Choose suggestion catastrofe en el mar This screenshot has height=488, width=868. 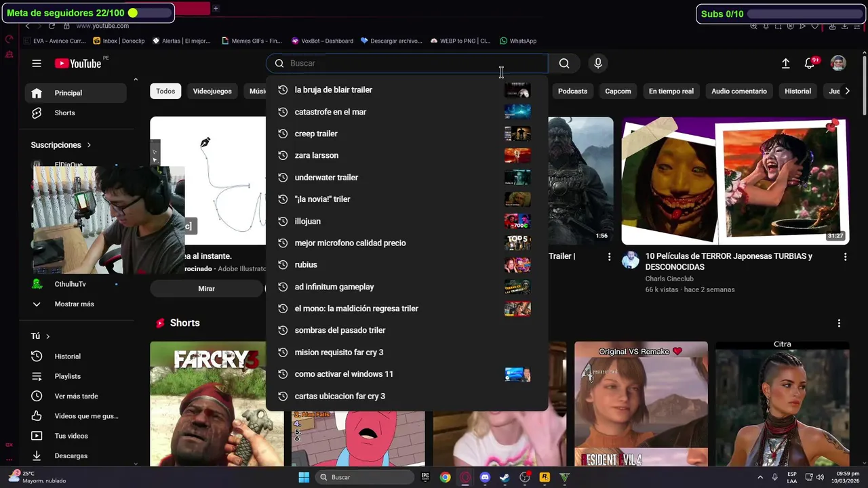pos(407,112)
